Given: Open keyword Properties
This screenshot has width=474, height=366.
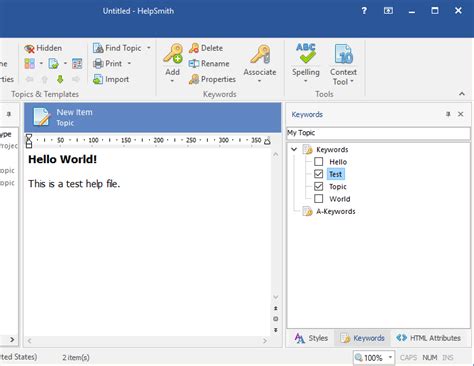Looking at the screenshot, I should (x=212, y=79).
